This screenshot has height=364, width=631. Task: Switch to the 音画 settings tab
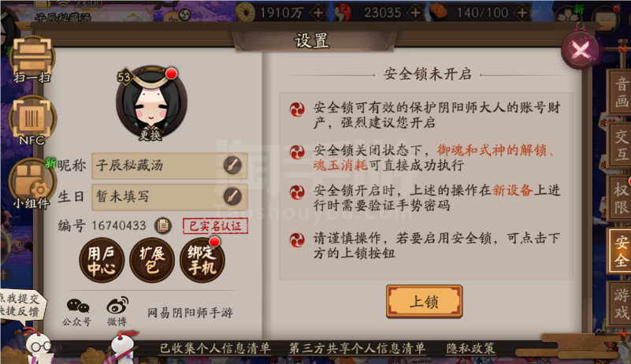[621, 91]
